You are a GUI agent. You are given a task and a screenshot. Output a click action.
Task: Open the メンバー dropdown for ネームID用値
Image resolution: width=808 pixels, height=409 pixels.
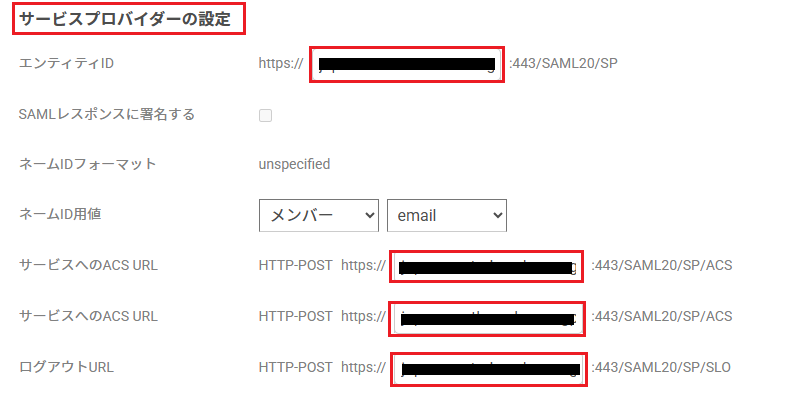pos(318,215)
